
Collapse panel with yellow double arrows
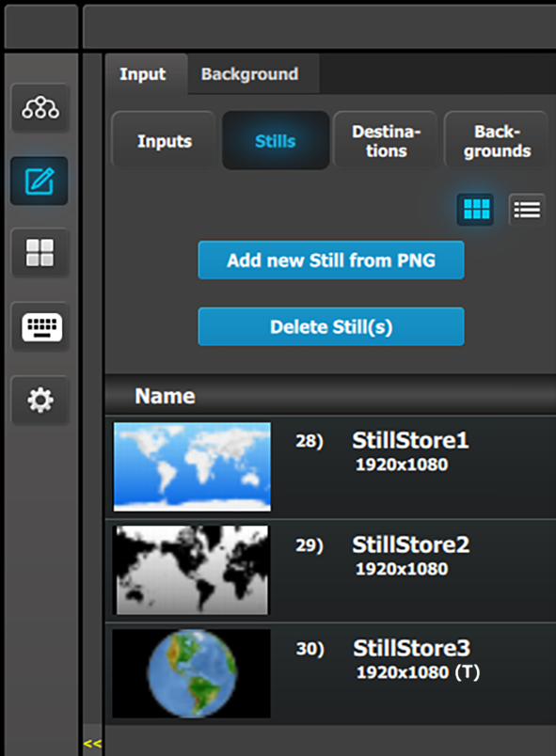pyautogui.click(x=92, y=744)
